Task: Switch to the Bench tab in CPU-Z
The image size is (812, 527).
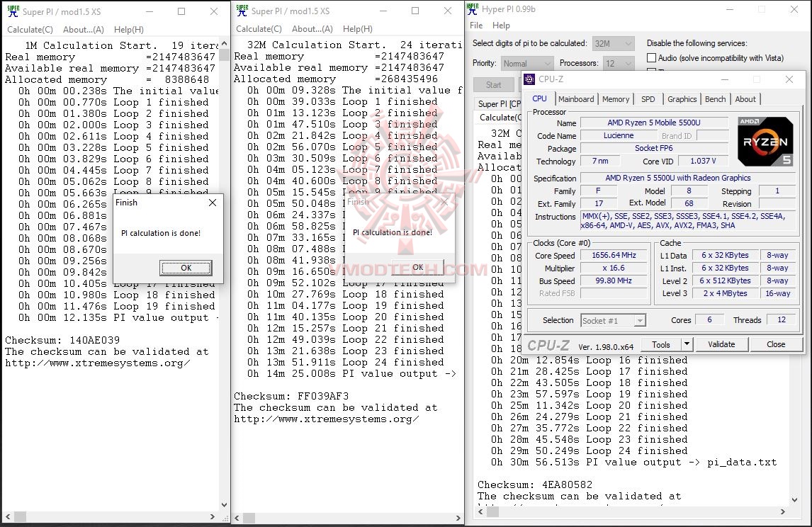Action: 715,99
